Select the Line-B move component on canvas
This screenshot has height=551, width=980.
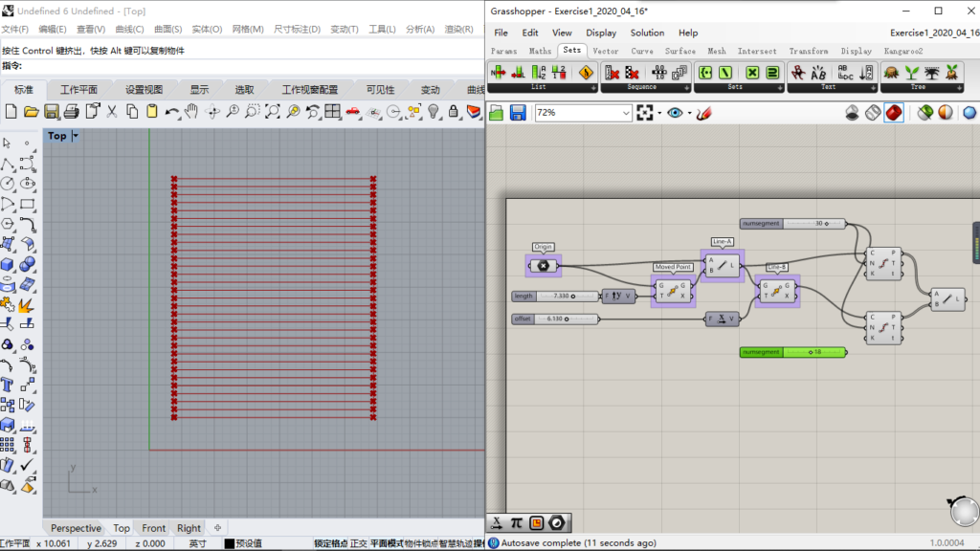point(776,291)
